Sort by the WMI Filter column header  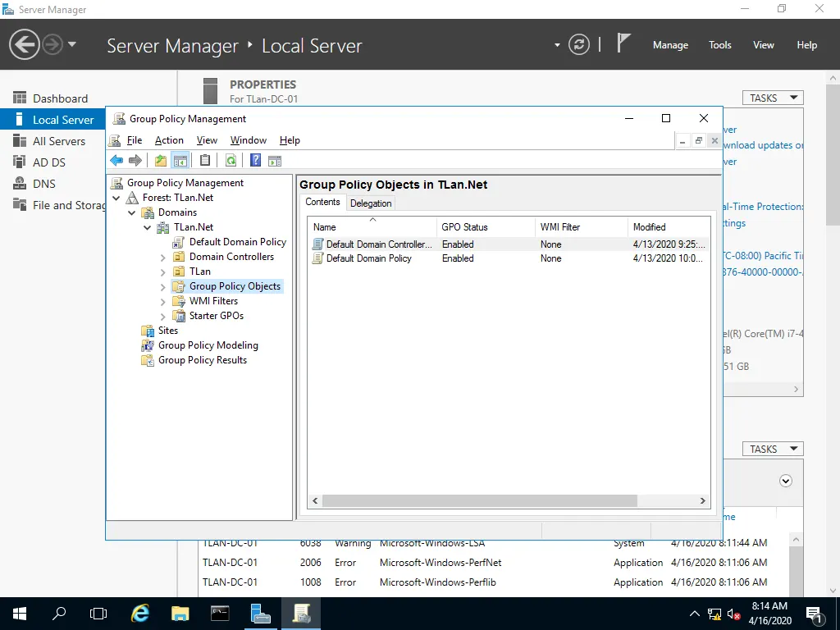click(x=581, y=227)
